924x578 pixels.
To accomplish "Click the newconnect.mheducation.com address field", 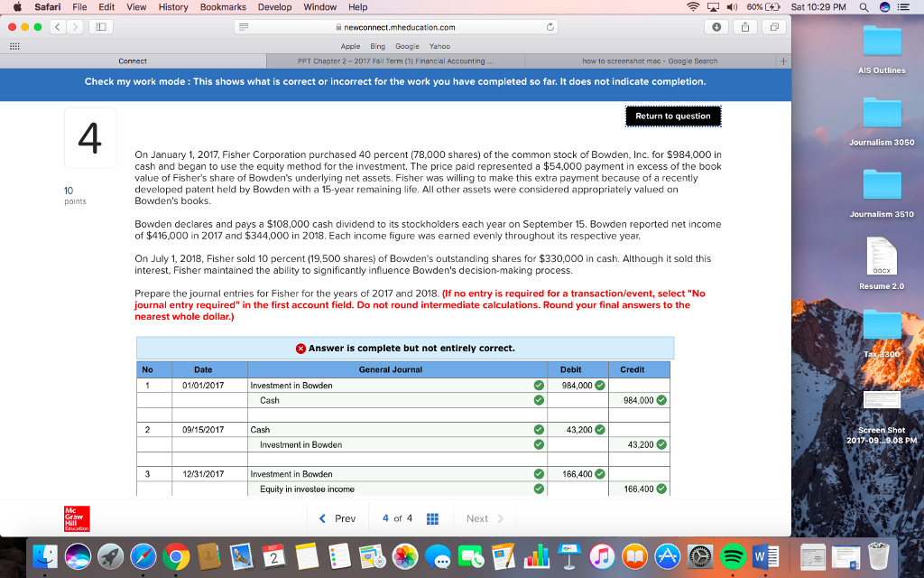I will 396,26.
